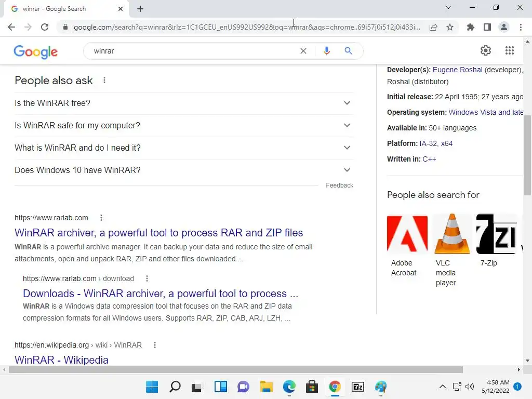Click the x64 platform link
Viewport: 532px width, 399px height.
pyautogui.click(x=446, y=143)
